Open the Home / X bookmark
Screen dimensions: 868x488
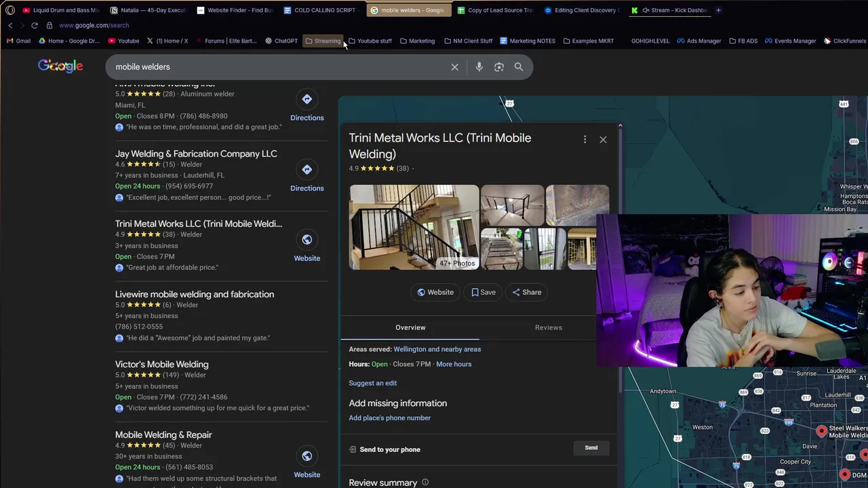pyautogui.click(x=167, y=41)
